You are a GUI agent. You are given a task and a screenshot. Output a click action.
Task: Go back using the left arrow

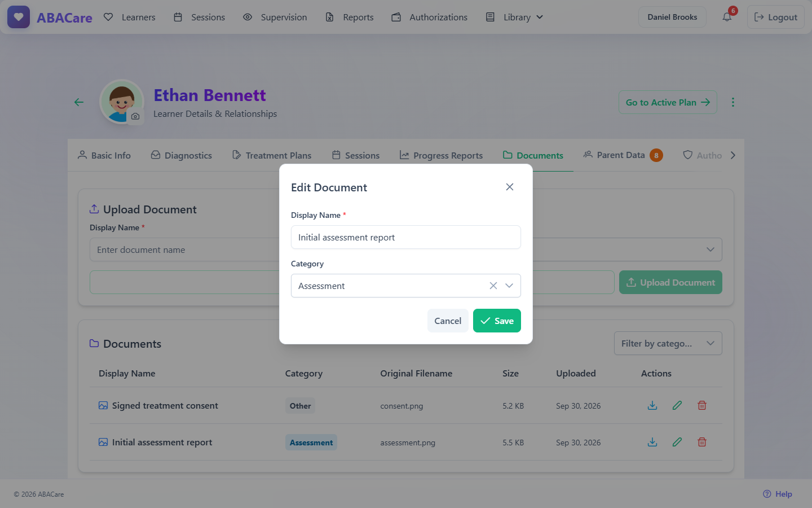[x=79, y=102]
